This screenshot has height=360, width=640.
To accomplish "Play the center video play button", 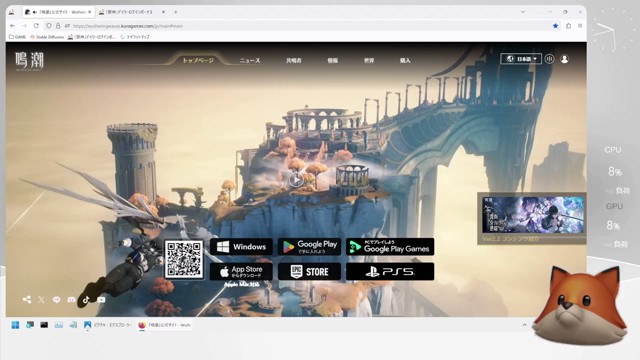I will click(x=296, y=180).
